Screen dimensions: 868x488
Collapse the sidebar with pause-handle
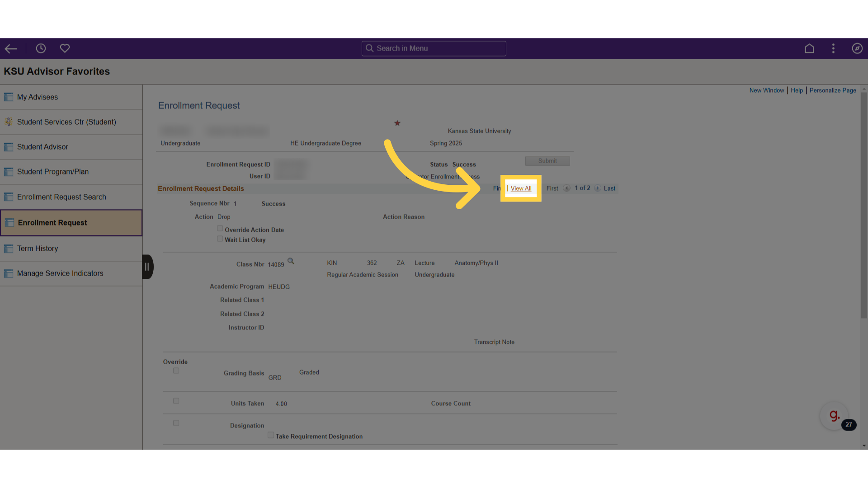(x=147, y=267)
